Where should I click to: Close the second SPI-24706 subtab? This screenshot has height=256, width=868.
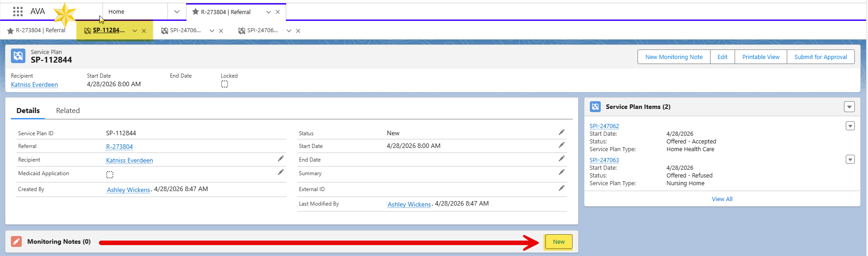pyautogui.click(x=298, y=31)
